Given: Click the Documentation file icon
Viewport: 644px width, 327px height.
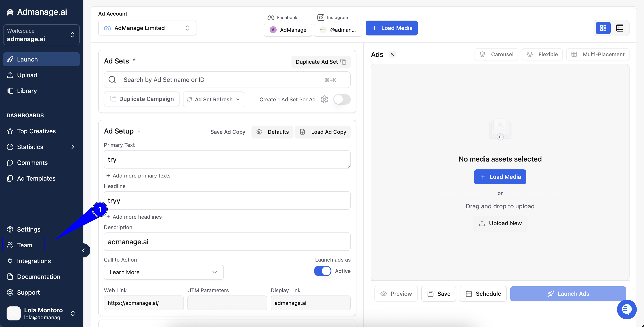Looking at the screenshot, I should pos(10,276).
